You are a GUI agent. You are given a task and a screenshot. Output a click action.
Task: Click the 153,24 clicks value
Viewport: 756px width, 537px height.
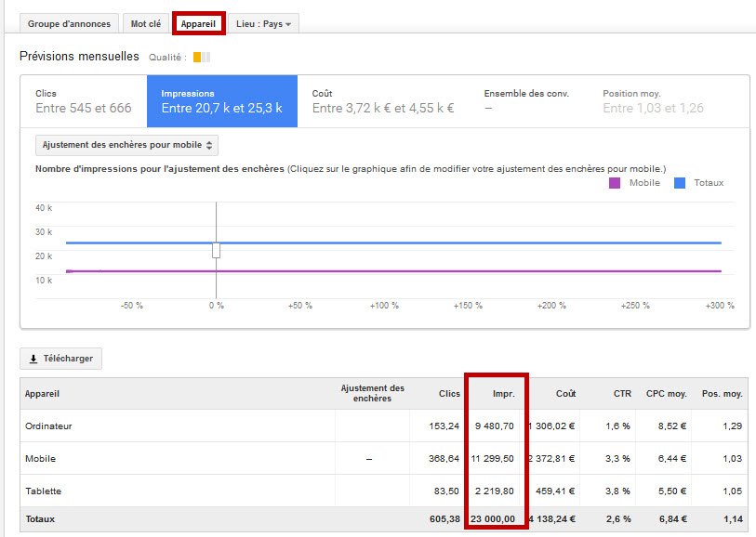(x=444, y=426)
